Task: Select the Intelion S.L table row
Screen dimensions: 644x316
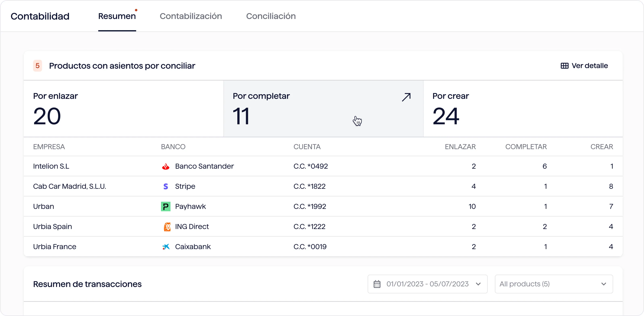Action: [x=51, y=166]
